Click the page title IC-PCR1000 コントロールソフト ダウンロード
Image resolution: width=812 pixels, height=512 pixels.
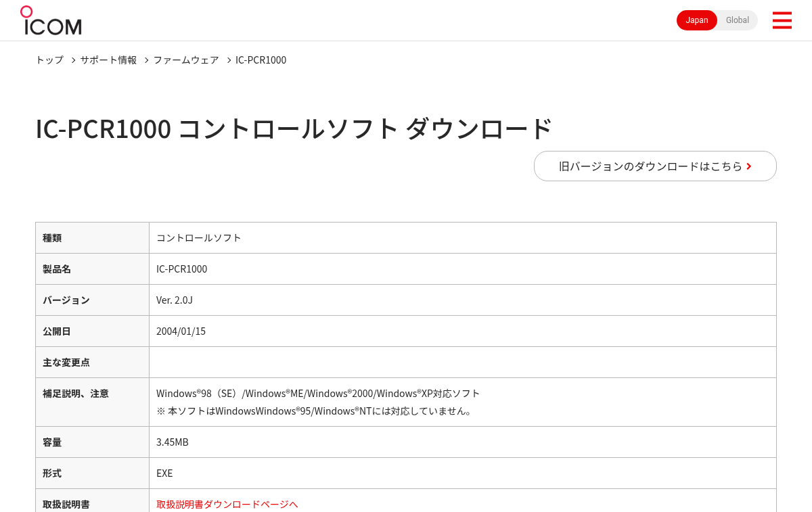pyautogui.click(x=294, y=129)
